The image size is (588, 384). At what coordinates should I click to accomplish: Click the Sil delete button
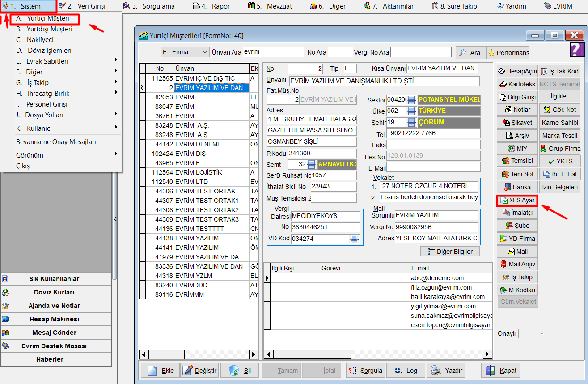point(239,371)
